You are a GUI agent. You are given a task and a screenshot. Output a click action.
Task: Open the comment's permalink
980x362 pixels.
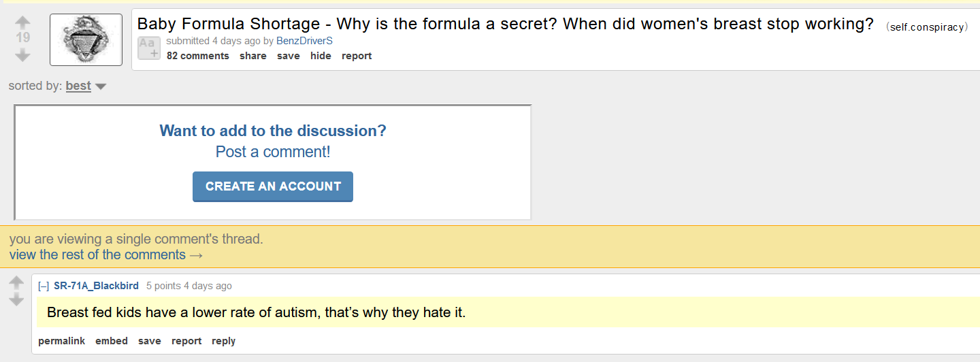pos(61,341)
